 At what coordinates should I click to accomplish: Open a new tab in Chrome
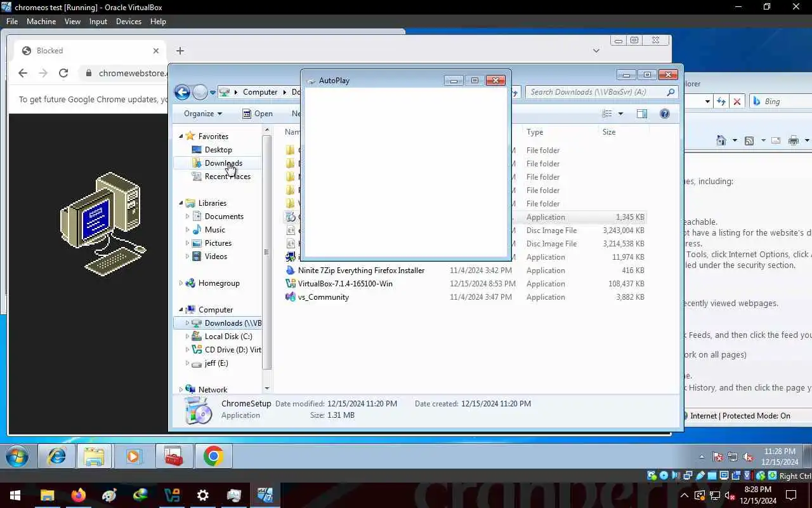(180, 51)
